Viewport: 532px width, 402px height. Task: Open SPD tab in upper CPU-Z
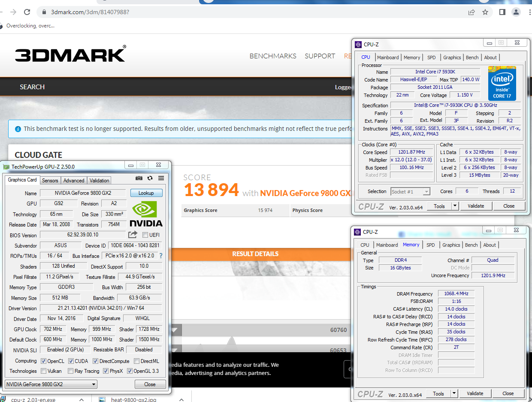point(431,57)
